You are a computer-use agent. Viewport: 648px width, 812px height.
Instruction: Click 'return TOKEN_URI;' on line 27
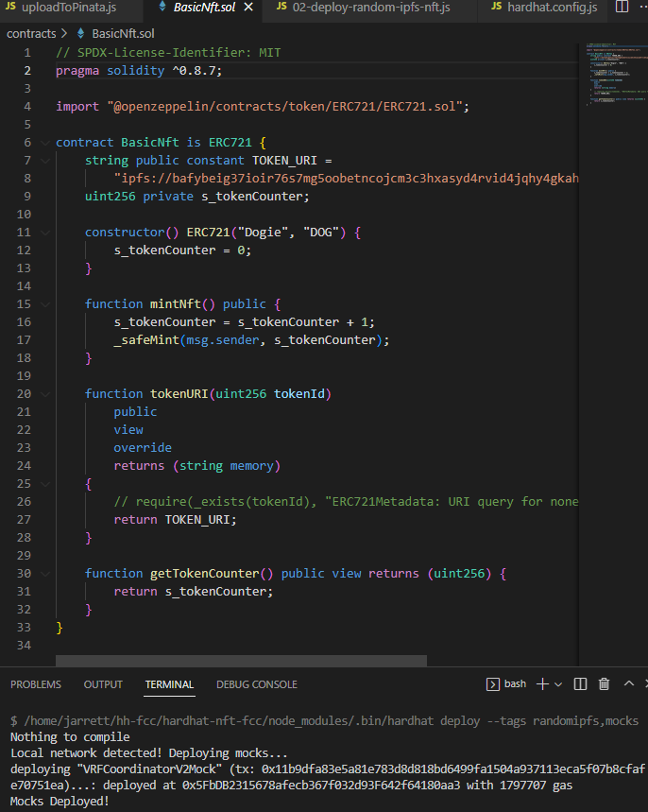click(175, 520)
